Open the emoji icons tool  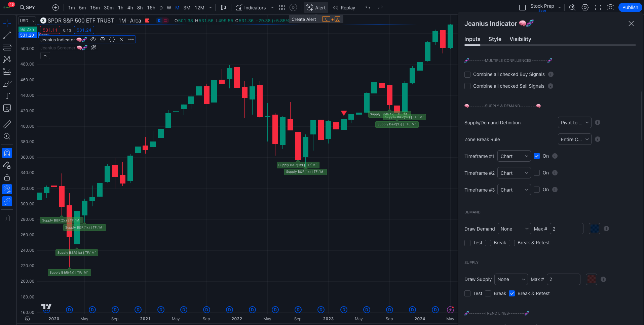7,108
